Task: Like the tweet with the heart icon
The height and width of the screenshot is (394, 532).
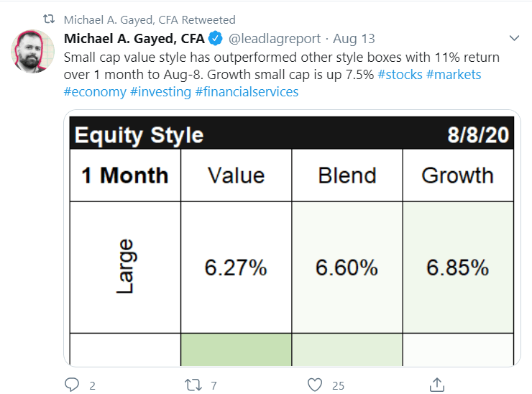Action: pyautogui.click(x=314, y=385)
